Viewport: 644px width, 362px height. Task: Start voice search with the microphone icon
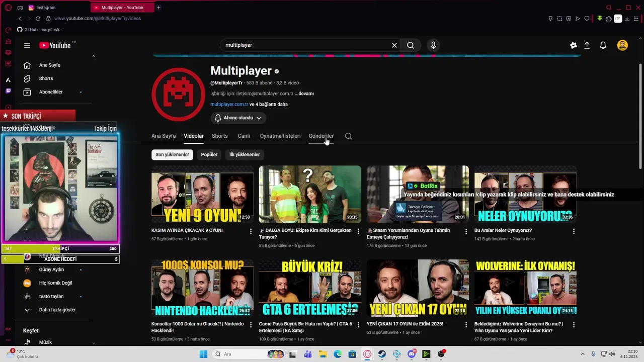click(433, 45)
